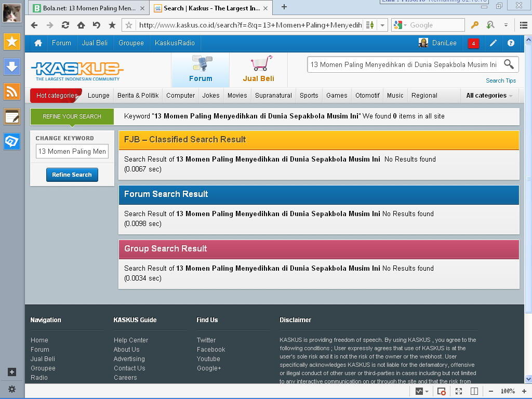The height and width of the screenshot is (399, 532).
Task: Expand the All categories dropdown
Action: coord(489,96)
